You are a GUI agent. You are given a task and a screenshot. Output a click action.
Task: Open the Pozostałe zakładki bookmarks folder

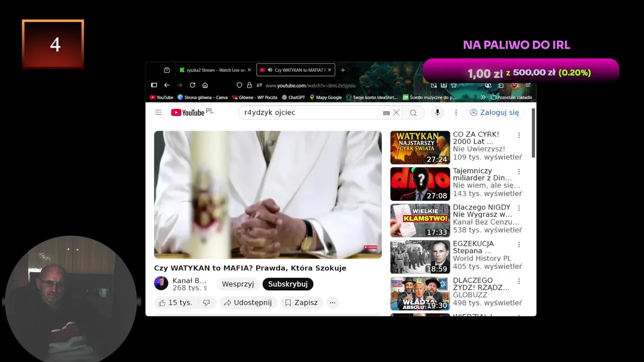(x=511, y=97)
